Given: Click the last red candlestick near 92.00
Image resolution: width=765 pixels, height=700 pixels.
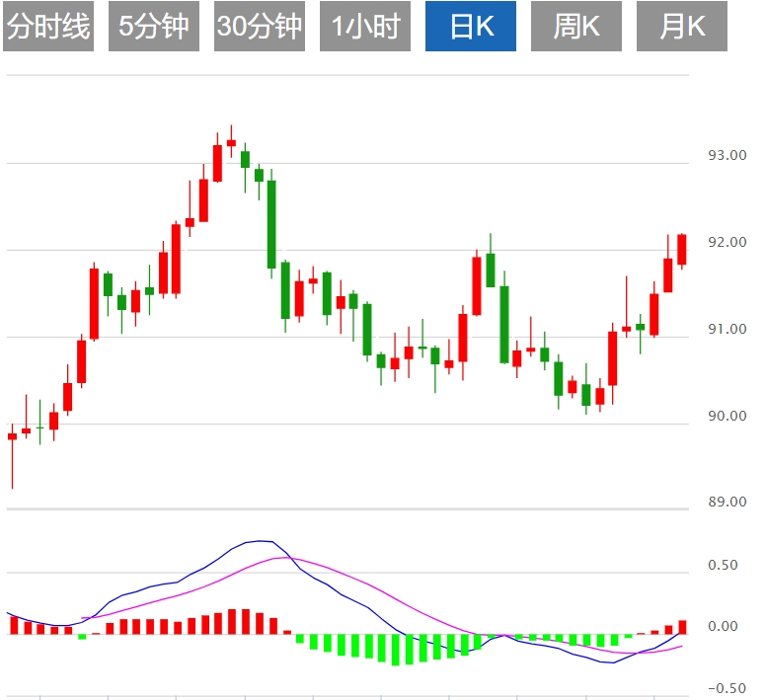Looking at the screenshot, I should click(682, 250).
